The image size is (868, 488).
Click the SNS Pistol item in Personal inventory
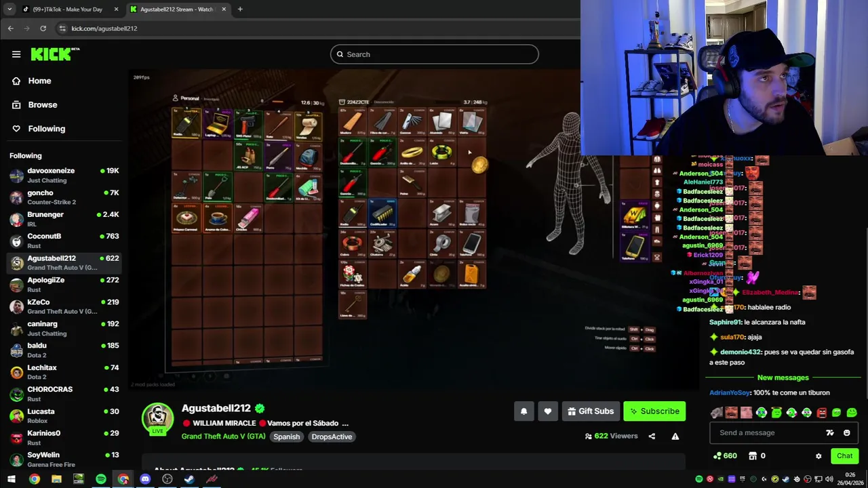(248, 123)
